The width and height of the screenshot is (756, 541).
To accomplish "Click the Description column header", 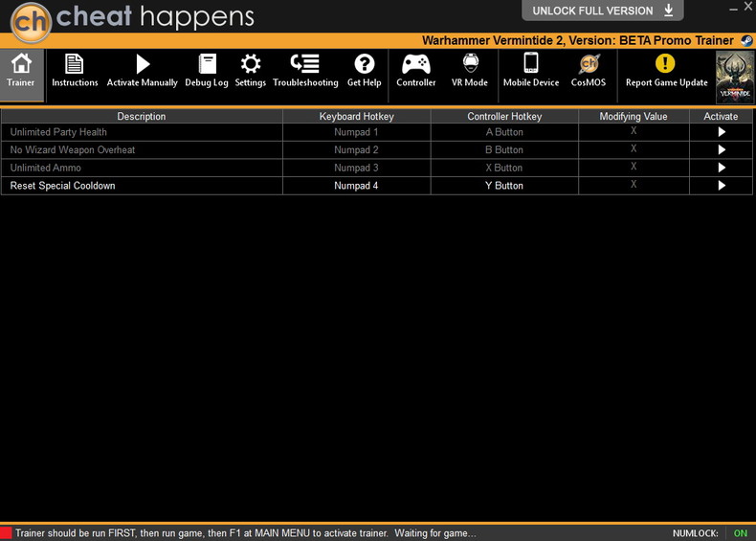I will 142,116.
